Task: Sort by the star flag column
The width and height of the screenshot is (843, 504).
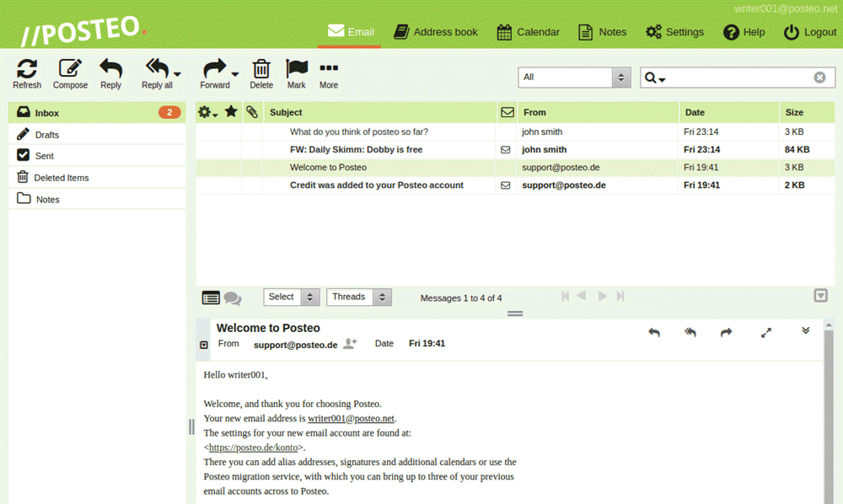Action: (x=231, y=111)
